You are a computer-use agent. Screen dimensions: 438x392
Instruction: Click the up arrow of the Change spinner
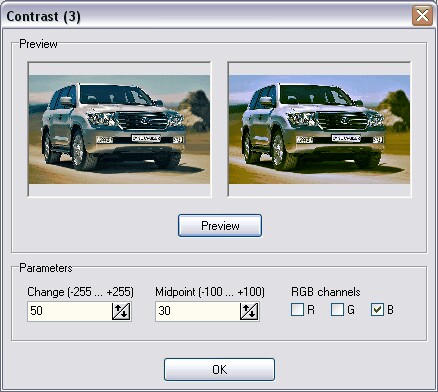(x=117, y=309)
